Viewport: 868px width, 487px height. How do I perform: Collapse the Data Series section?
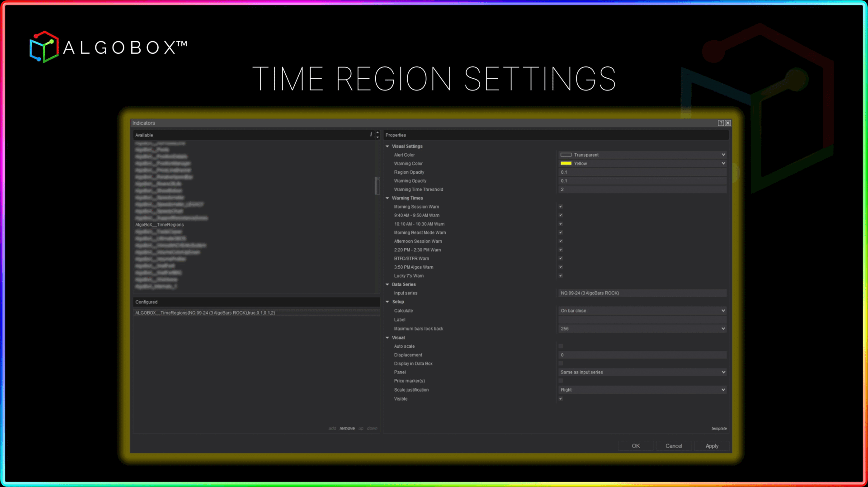pos(387,284)
